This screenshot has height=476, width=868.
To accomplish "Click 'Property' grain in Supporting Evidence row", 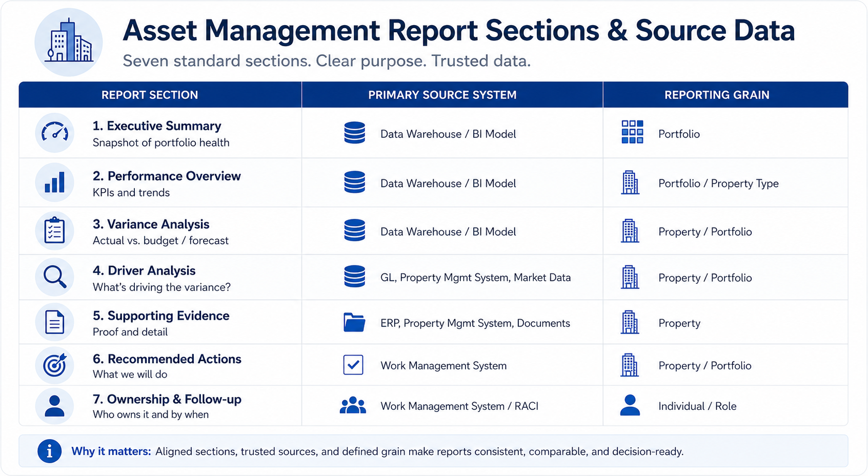I will tap(679, 323).
